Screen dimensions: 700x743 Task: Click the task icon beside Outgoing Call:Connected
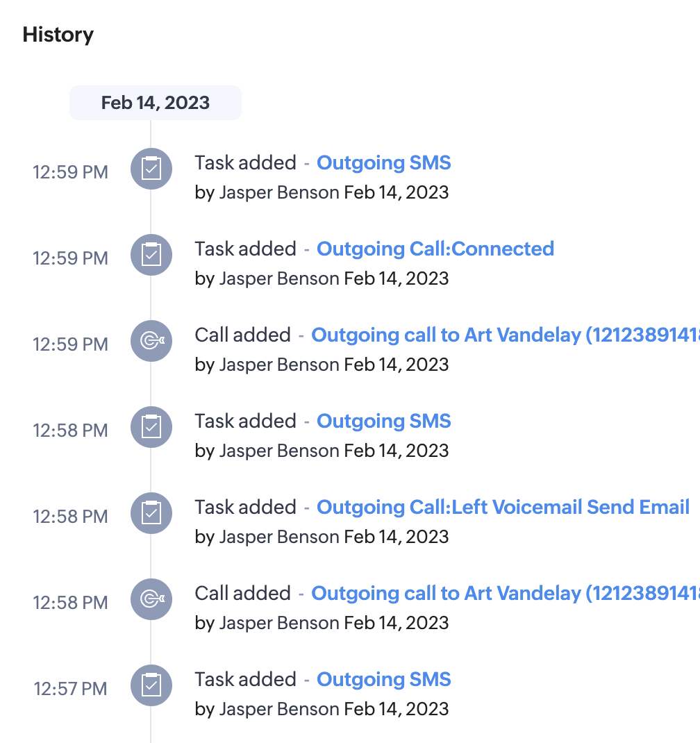point(151,255)
